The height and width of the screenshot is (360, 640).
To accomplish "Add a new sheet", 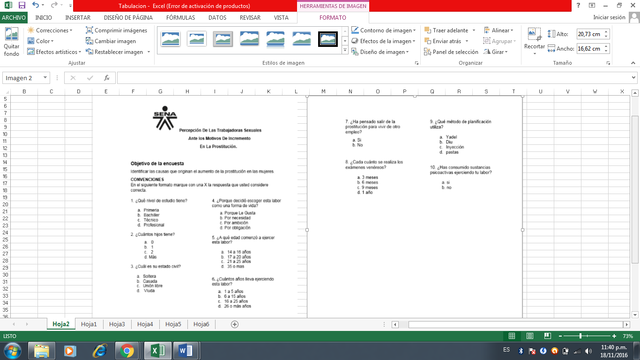I will click(235, 324).
